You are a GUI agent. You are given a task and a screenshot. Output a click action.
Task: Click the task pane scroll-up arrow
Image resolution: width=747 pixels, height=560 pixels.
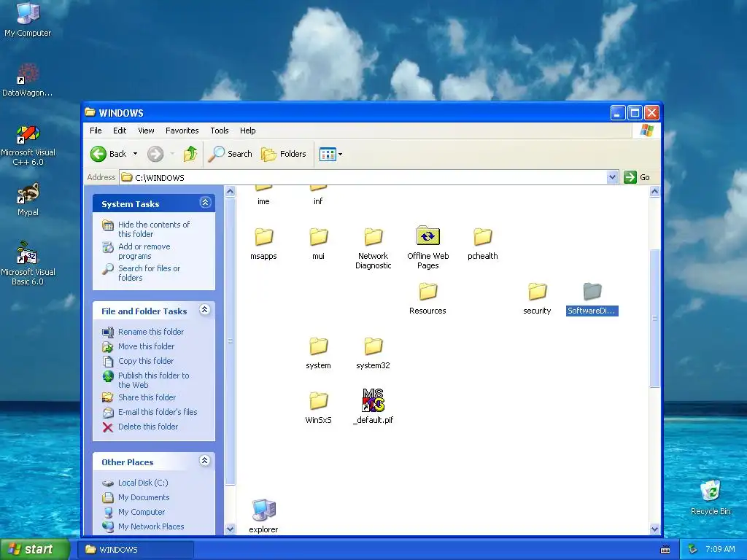pos(230,192)
